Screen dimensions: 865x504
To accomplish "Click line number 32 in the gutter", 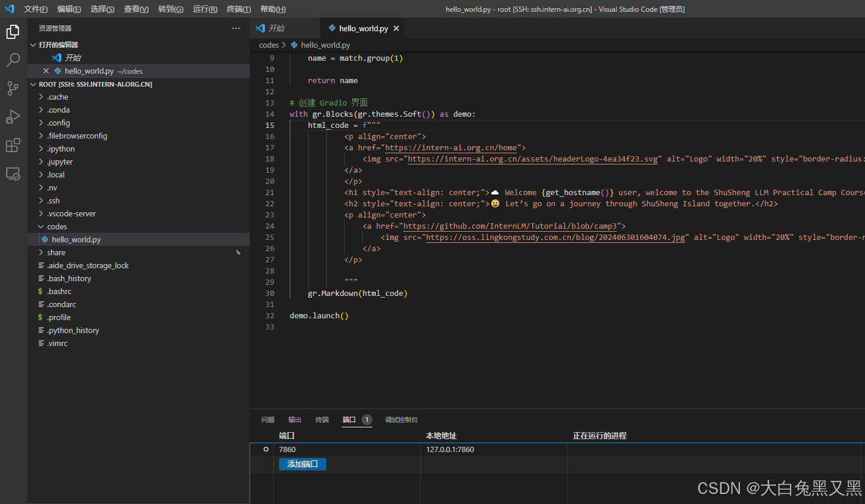I will tap(270, 315).
